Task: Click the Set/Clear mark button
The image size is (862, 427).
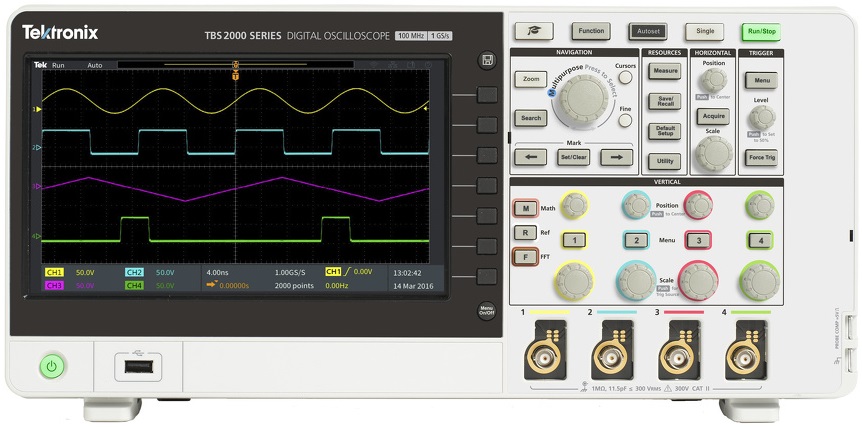Action: [x=573, y=157]
